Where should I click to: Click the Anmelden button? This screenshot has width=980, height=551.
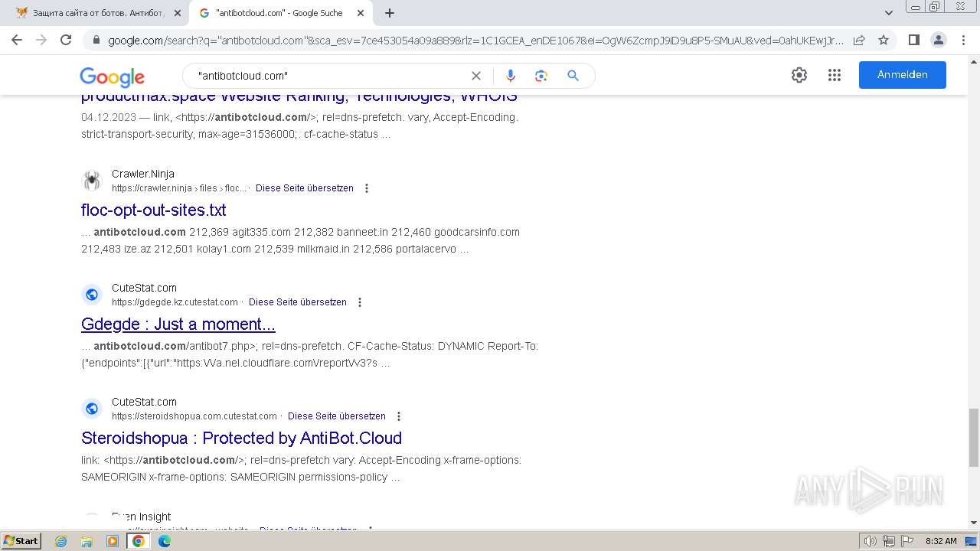tap(902, 75)
